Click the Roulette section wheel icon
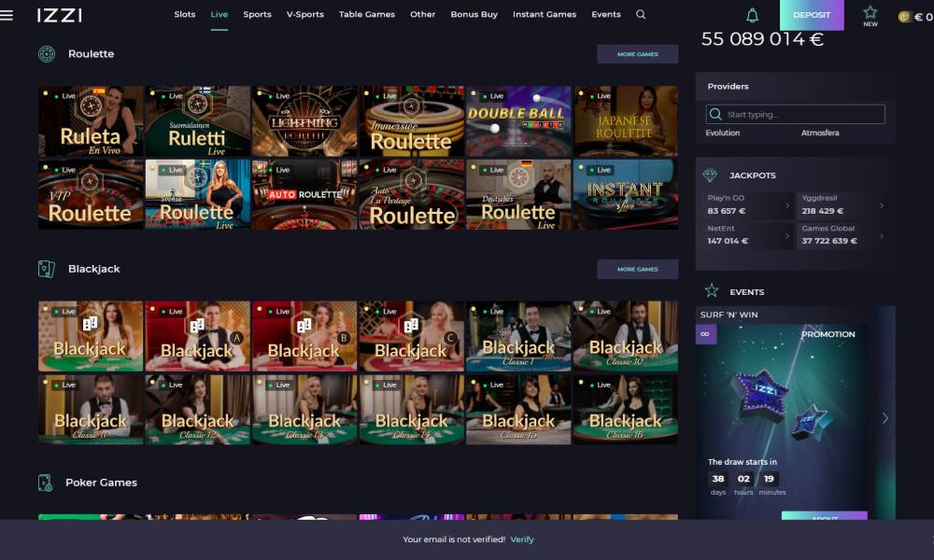The image size is (934, 560). (46, 54)
